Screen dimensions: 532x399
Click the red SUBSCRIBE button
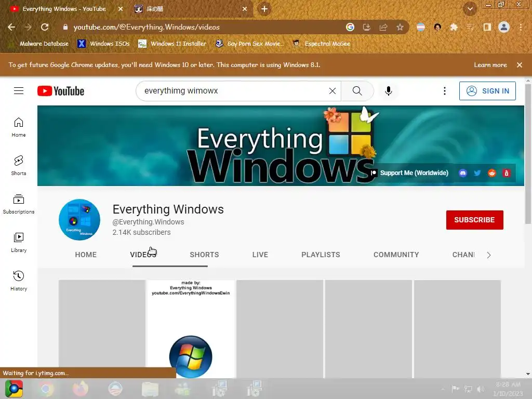click(475, 220)
